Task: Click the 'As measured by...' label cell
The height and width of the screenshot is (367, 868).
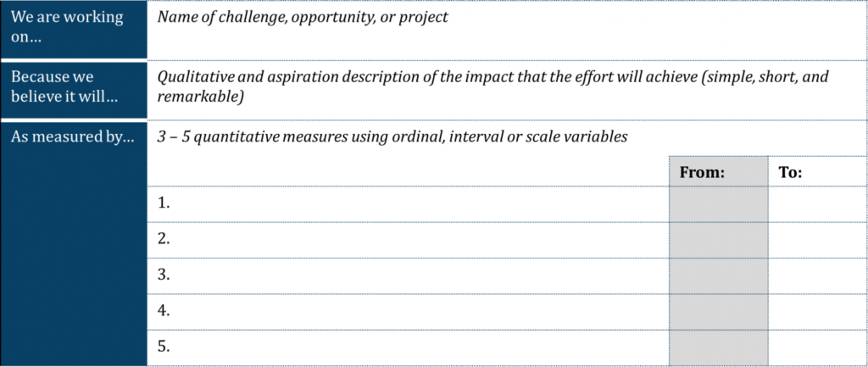Action: click(74, 244)
